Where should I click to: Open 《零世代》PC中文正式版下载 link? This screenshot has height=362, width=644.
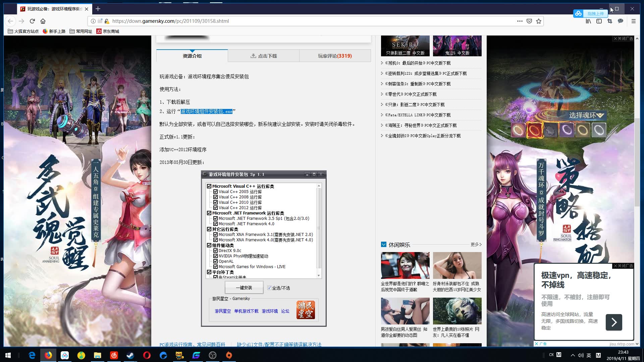(x=411, y=94)
